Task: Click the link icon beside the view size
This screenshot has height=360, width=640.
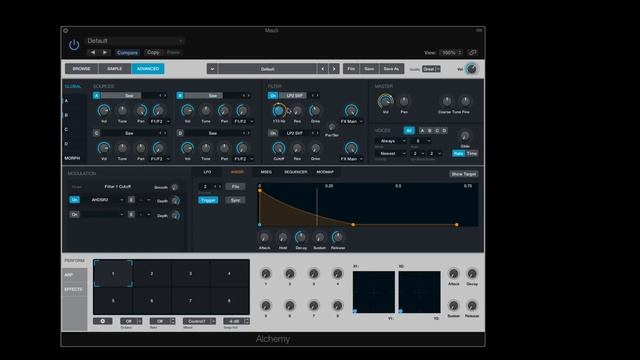Action: [472, 53]
